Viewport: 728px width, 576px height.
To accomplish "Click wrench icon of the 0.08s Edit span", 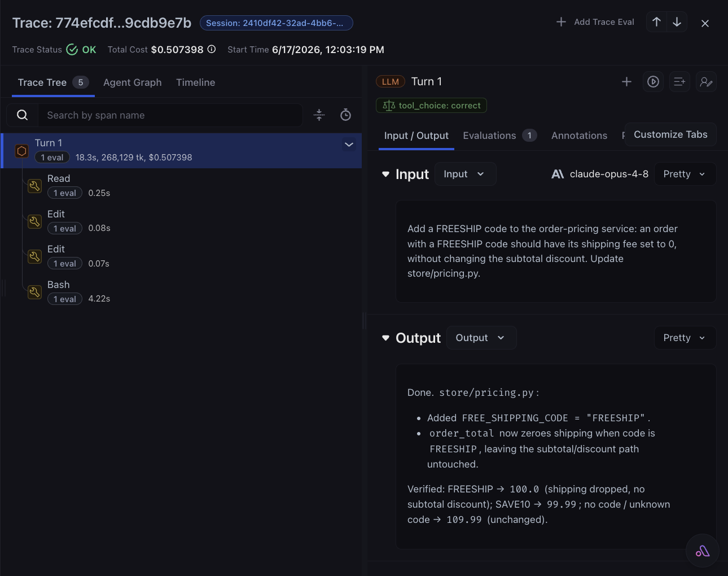I will tap(35, 221).
